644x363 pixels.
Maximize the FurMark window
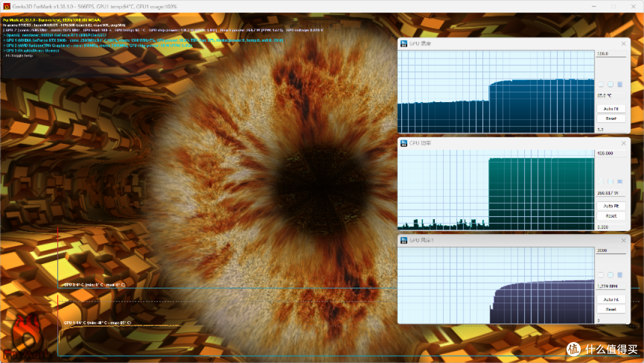coord(614,7)
